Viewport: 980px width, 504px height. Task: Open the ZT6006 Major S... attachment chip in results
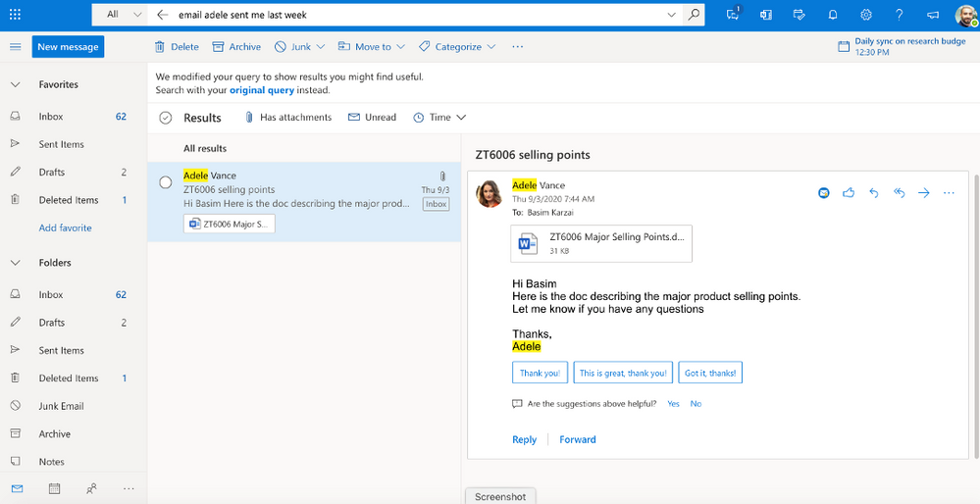(230, 224)
